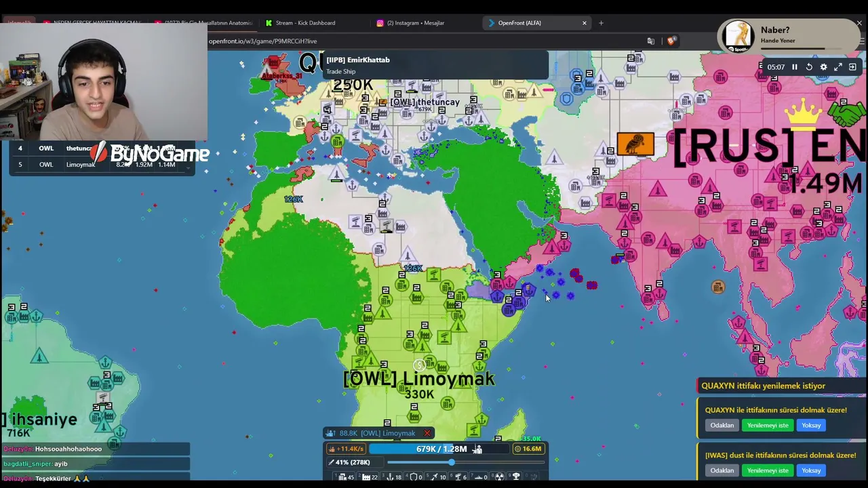Click the QUAXYN ittifakı yenilemek istiyor message
868x488 pixels.
click(764, 386)
